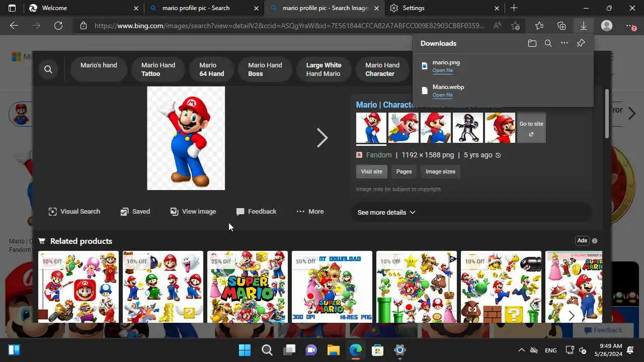Open more options in Downloads panel
This screenshot has height=362, width=644.
click(565, 43)
